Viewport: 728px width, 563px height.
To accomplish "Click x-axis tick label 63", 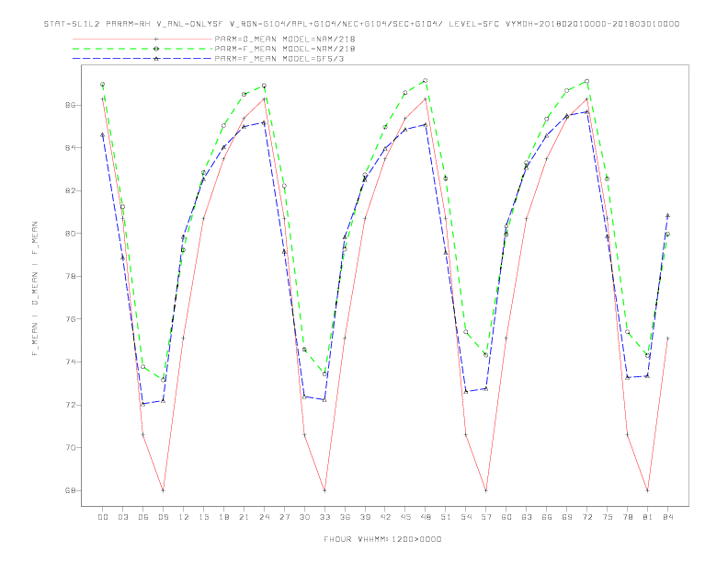I will click(x=527, y=517).
